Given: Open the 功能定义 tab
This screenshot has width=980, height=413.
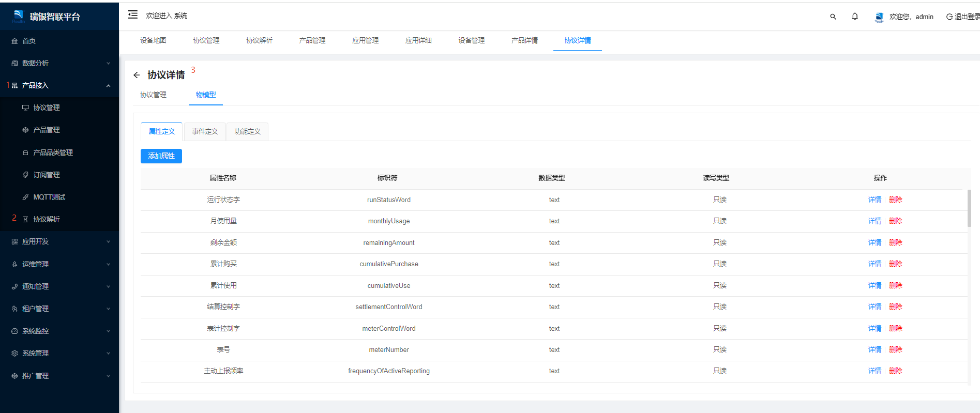Looking at the screenshot, I should 247,131.
